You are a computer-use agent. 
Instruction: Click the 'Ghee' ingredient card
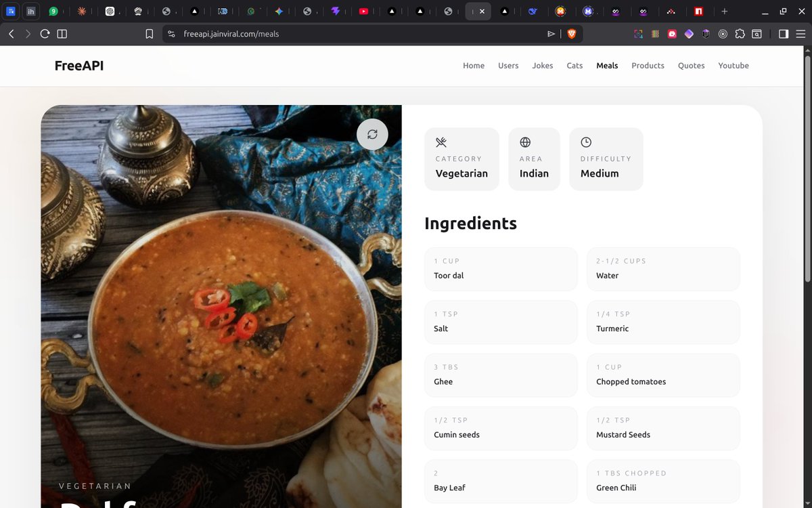coord(501,375)
